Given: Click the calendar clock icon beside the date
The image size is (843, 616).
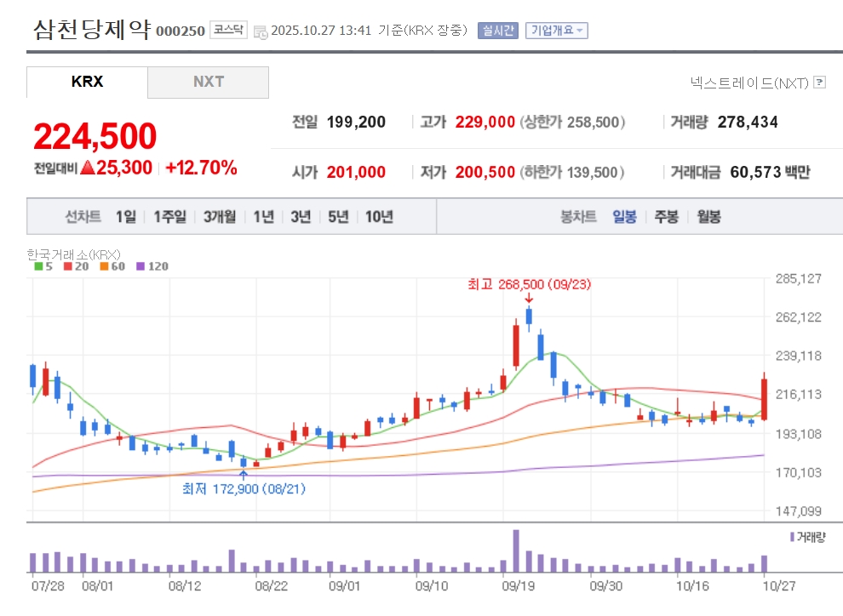Looking at the screenshot, I should [x=261, y=31].
